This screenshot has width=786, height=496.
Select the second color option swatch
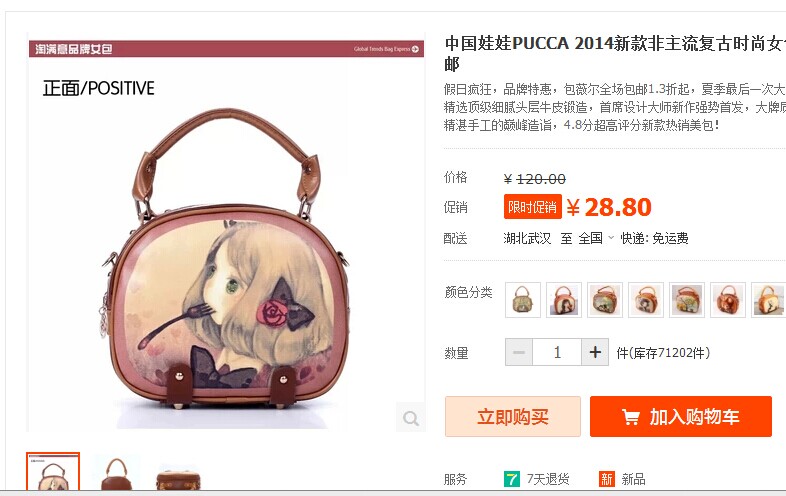pyautogui.click(x=564, y=300)
